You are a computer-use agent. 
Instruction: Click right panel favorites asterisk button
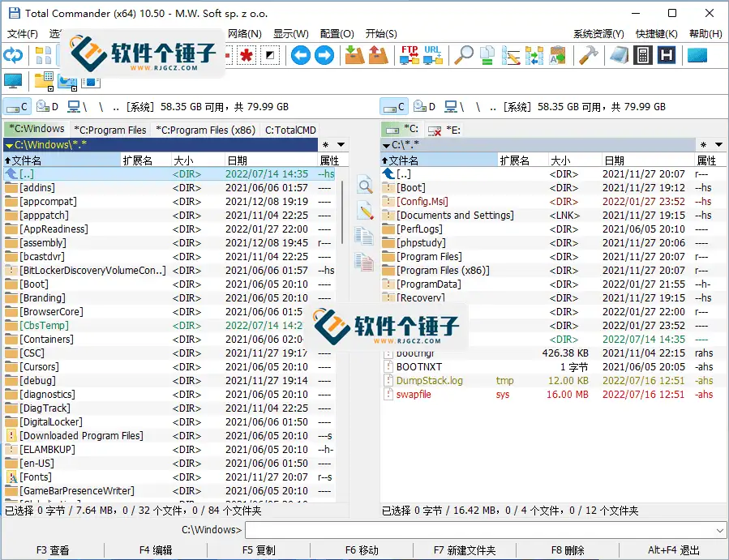(x=703, y=144)
